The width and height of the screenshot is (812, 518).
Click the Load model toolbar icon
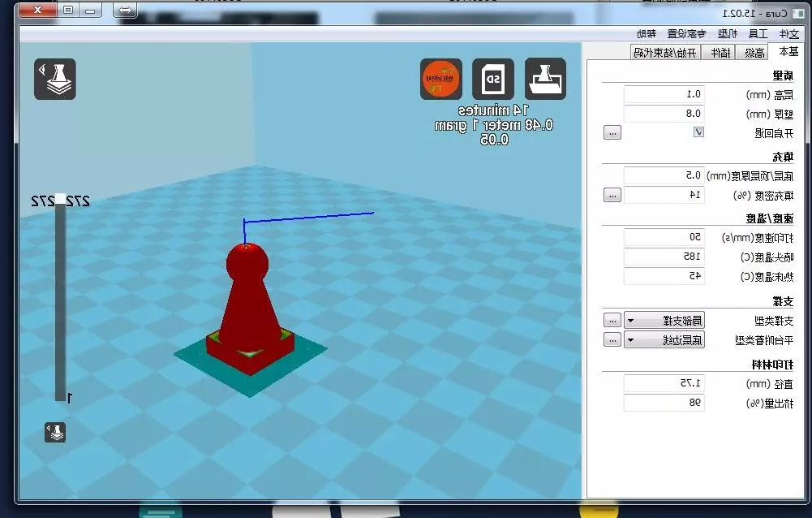pos(546,79)
